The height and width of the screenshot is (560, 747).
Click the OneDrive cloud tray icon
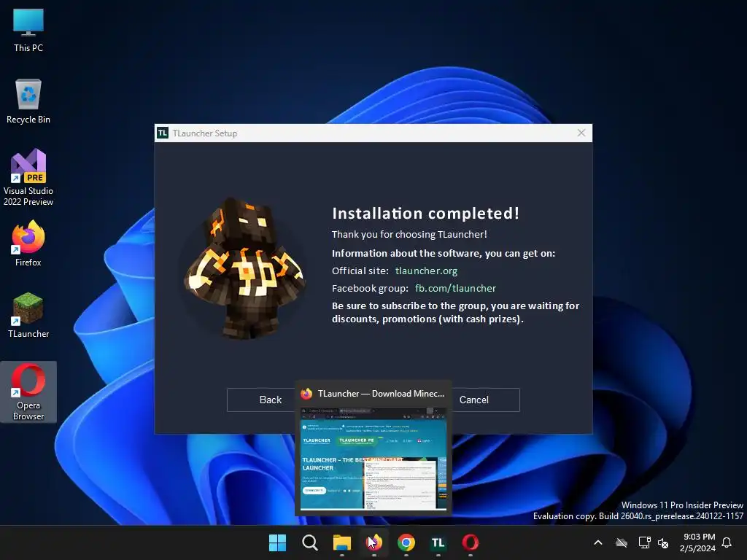point(622,542)
